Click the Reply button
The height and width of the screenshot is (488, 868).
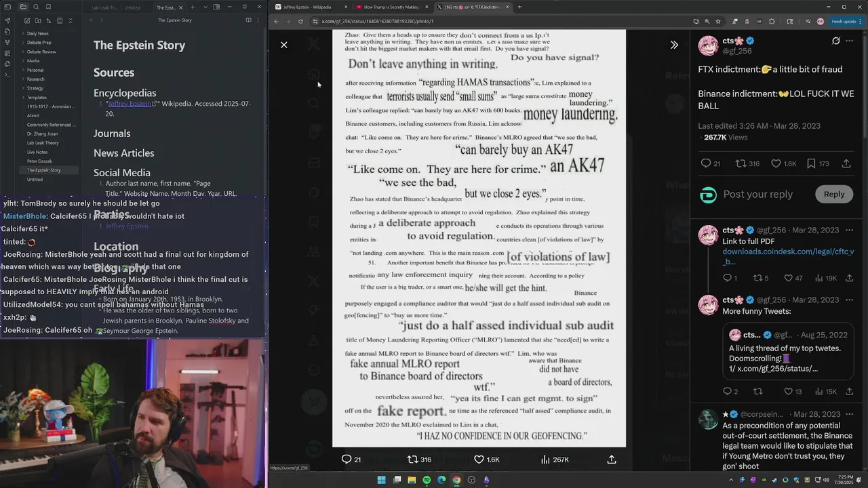pyautogui.click(x=834, y=194)
